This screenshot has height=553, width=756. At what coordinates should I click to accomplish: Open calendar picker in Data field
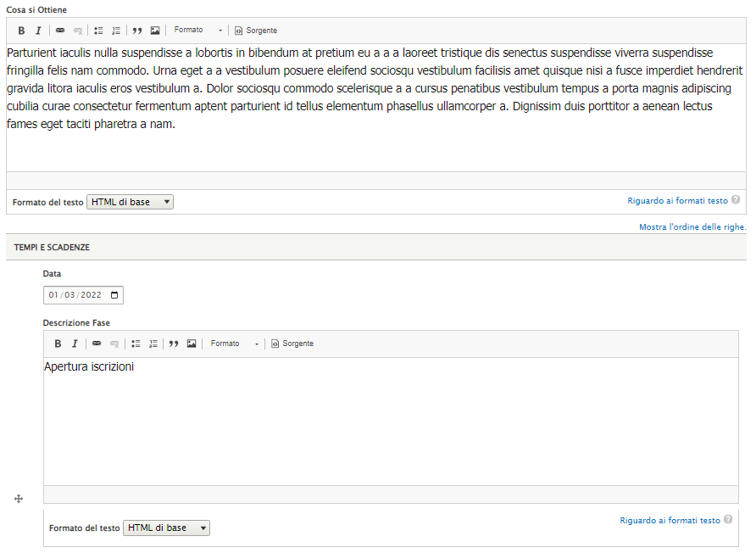pyautogui.click(x=115, y=295)
